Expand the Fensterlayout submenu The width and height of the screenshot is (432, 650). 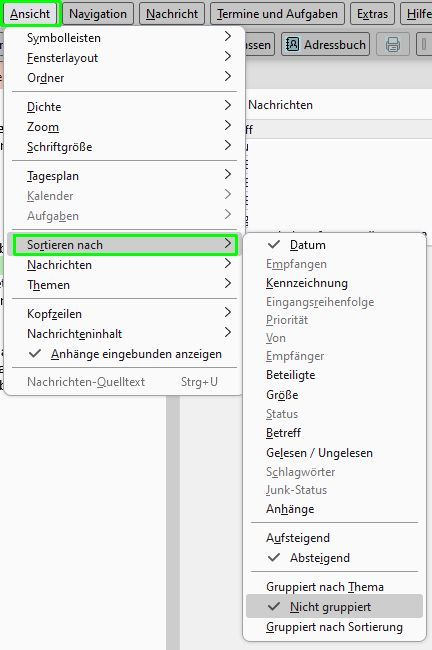pyautogui.click(x=124, y=58)
